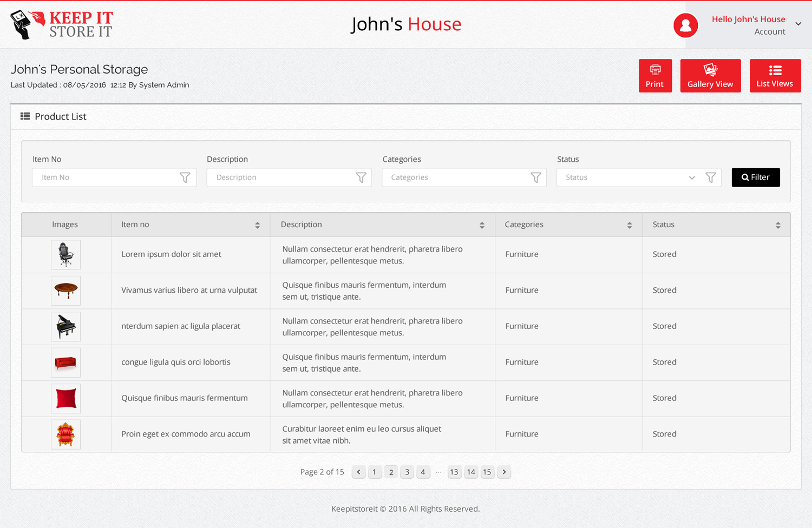The width and height of the screenshot is (812, 528).
Task: Click the Categories filter funnel icon
Action: coord(535,177)
